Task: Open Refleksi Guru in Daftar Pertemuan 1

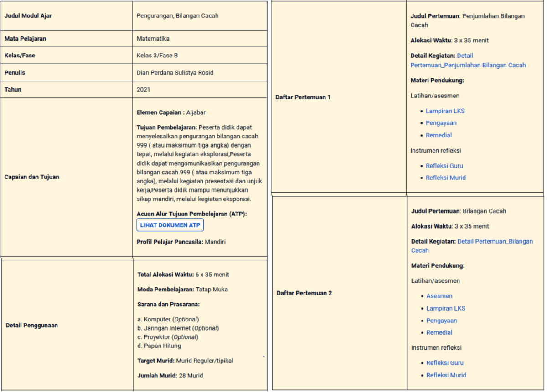Action: click(444, 166)
